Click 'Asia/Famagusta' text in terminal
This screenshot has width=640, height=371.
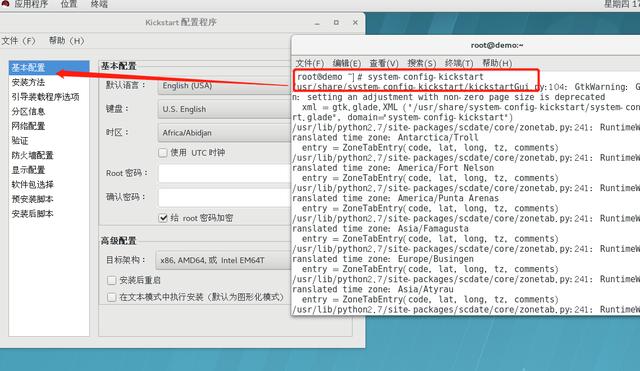(x=433, y=229)
